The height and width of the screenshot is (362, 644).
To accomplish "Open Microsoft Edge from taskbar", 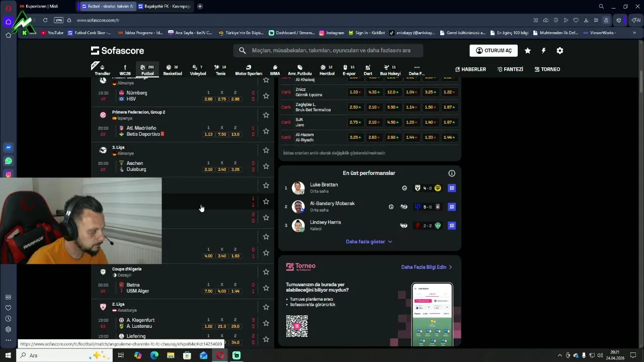I will [x=154, y=355].
